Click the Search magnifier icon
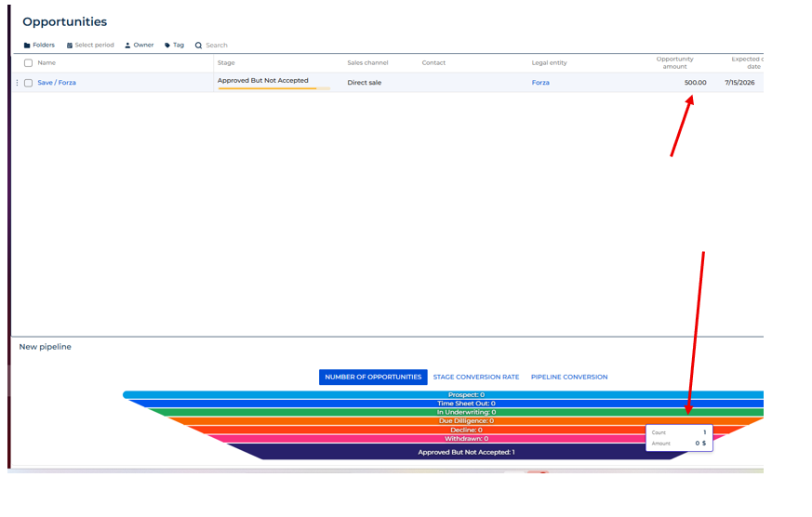 (x=198, y=46)
